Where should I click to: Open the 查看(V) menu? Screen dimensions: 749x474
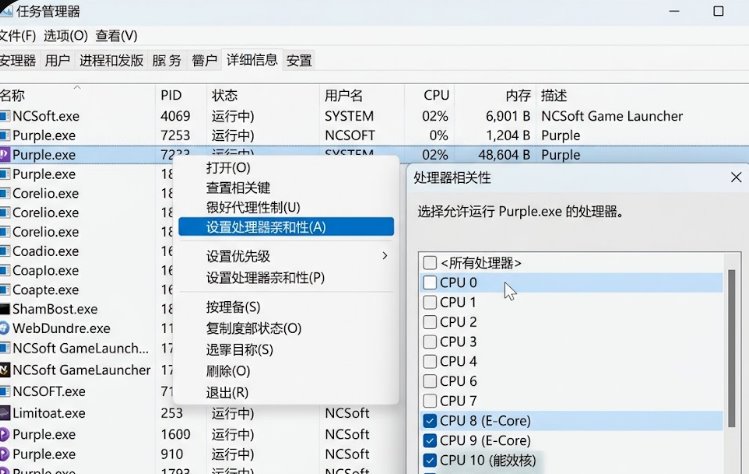coord(117,36)
